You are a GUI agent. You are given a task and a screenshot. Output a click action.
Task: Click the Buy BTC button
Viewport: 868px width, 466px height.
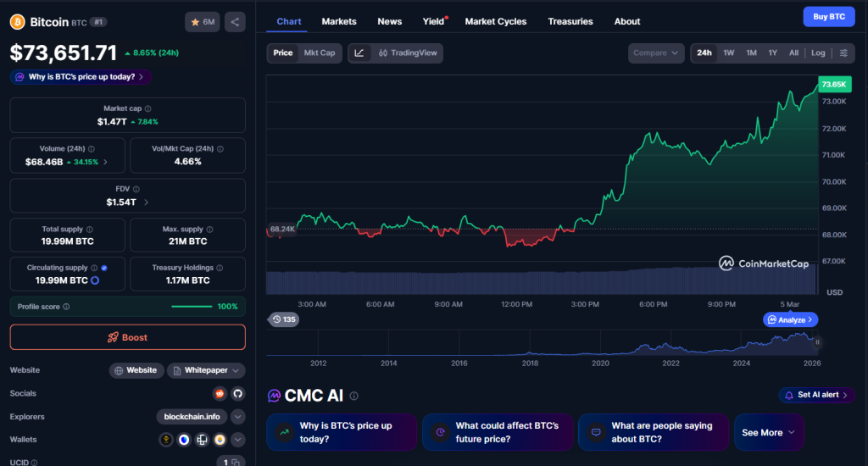(x=828, y=17)
